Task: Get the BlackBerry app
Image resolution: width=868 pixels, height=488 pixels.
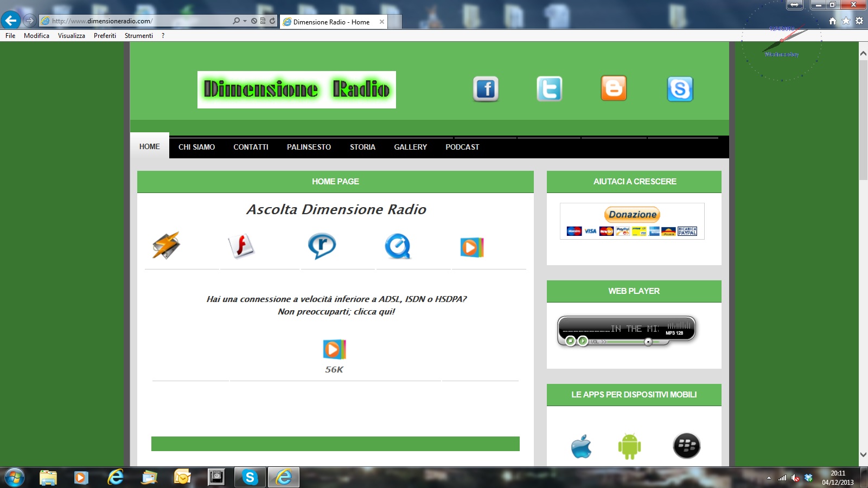Action: tap(687, 446)
